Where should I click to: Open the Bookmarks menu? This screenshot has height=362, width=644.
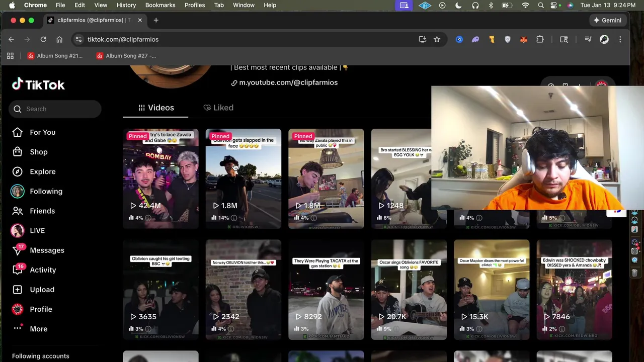pyautogui.click(x=160, y=5)
